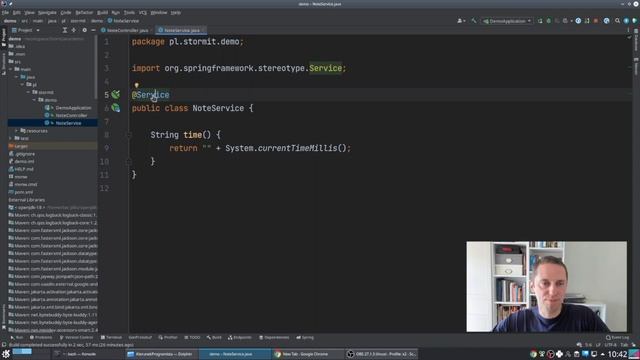Open the Run tool window

[16, 338]
